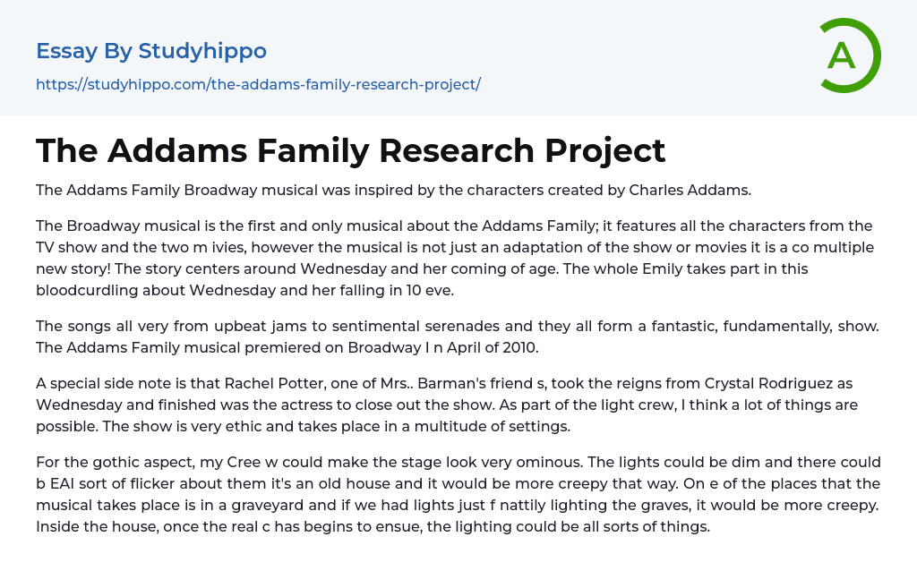Click the phrase "April of 2010"
The image size is (917, 588).
492,347
